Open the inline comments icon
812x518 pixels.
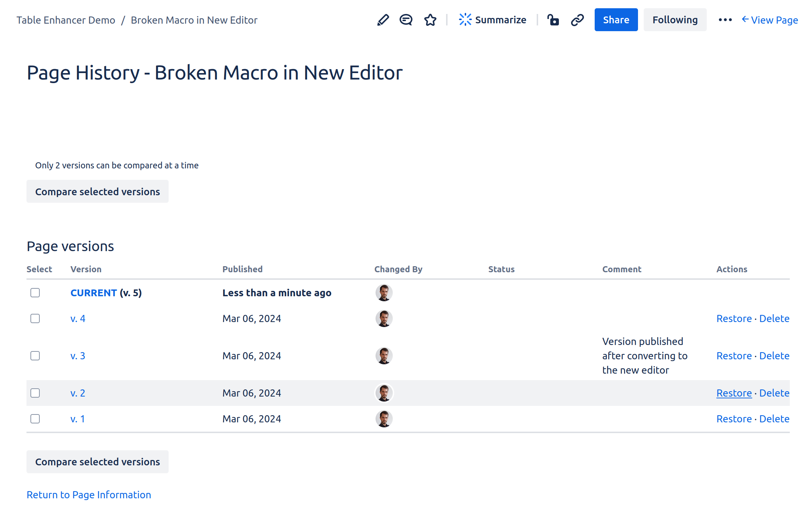tap(406, 20)
